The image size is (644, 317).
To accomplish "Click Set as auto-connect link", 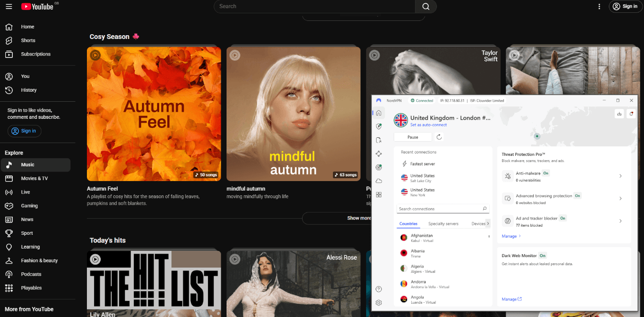I will point(428,125).
